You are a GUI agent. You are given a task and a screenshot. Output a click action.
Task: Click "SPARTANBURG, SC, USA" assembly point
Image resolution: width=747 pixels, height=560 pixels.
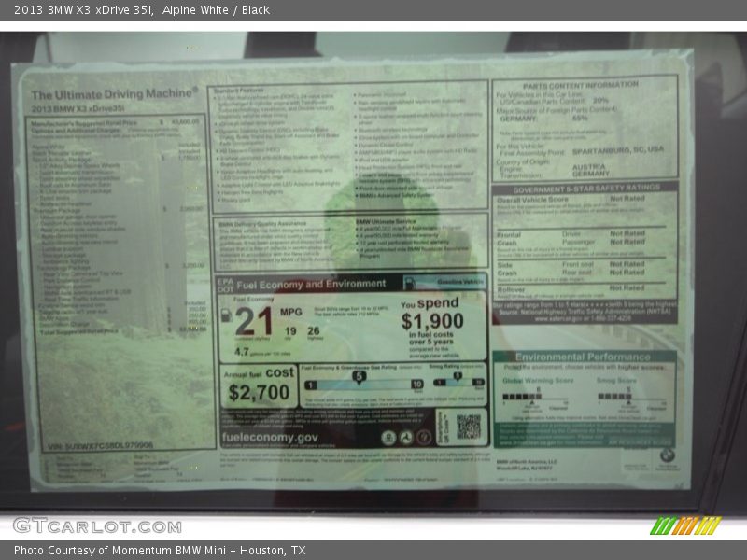pos(617,150)
